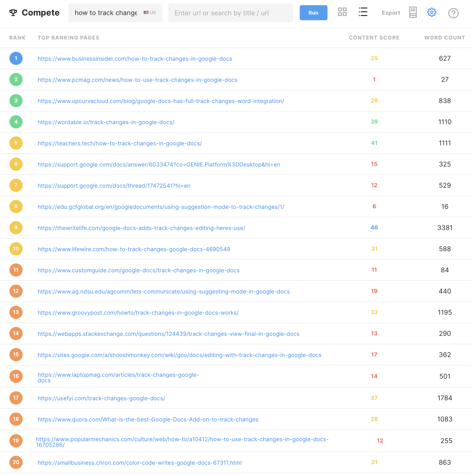Click the WORD COUNT column header
This screenshot has width=472, height=476.
[x=444, y=37]
